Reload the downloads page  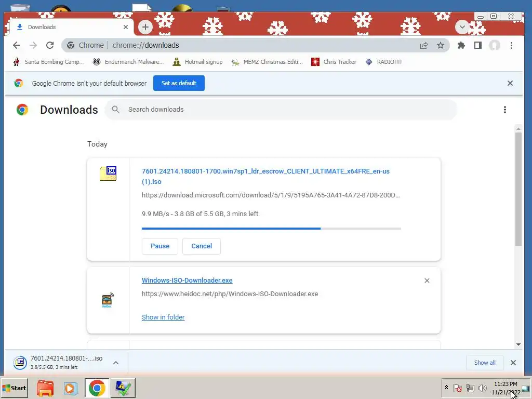tap(50, 45)
